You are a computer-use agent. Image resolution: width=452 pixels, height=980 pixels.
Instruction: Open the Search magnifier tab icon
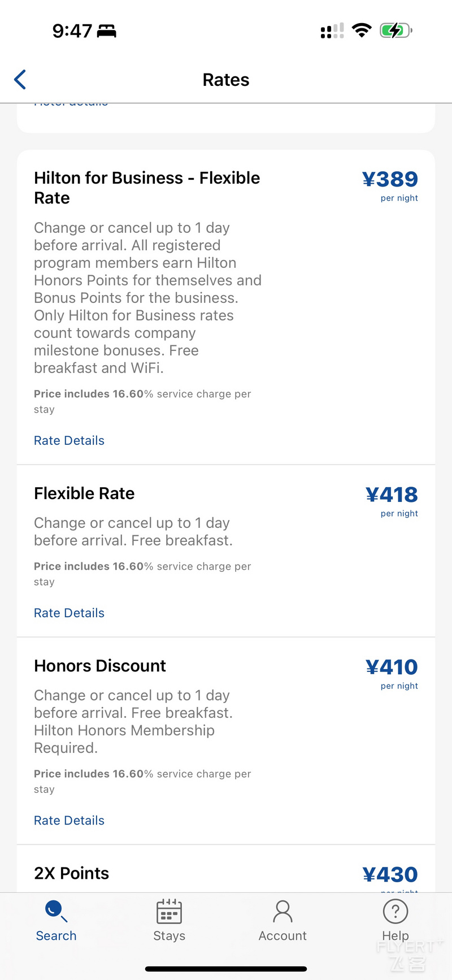(x=56, y=911)
